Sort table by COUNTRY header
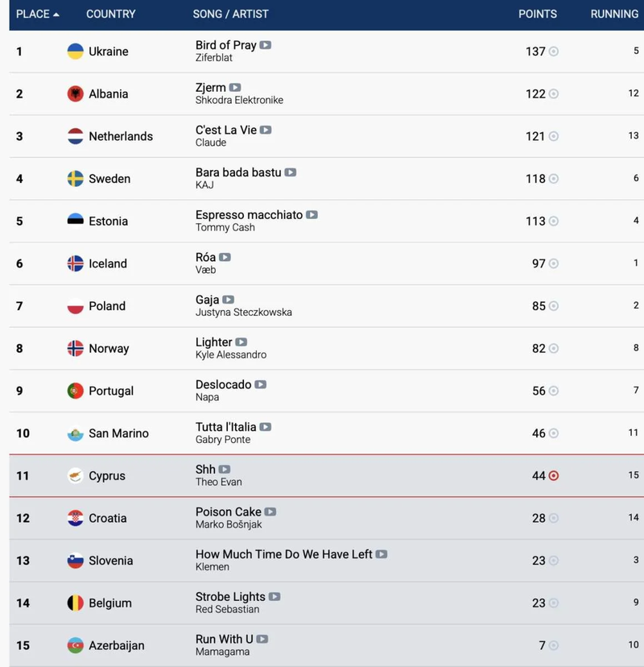Image resolution: width=644 pixels, height=667 pixels. pos(111,14)
